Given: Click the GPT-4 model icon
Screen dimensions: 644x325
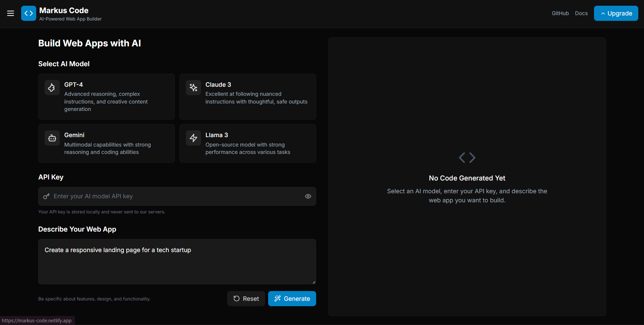Looking at the screenshot, I should pos(52,88).
